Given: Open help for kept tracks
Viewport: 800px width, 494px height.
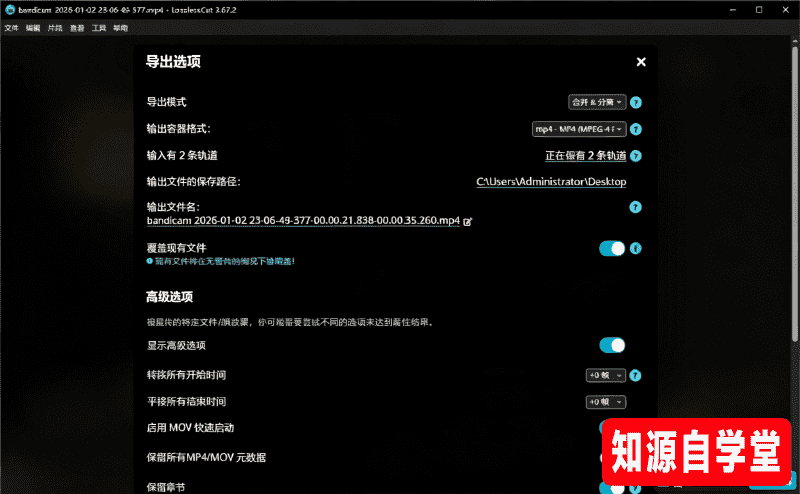Looking at the screenshot, I should [x=635, y=156].
